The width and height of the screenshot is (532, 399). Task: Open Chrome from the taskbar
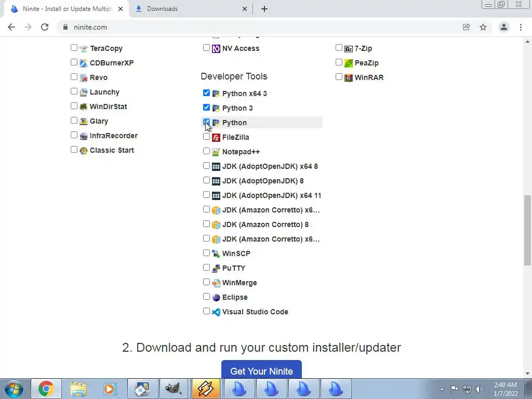click(x=46, y=389)
